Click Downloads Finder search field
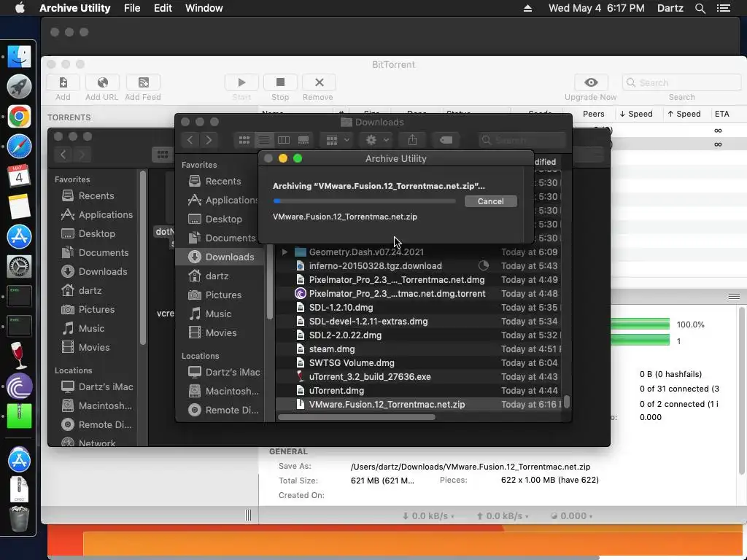Viewport: 747px width, 560px height. (x=522, y=140)
